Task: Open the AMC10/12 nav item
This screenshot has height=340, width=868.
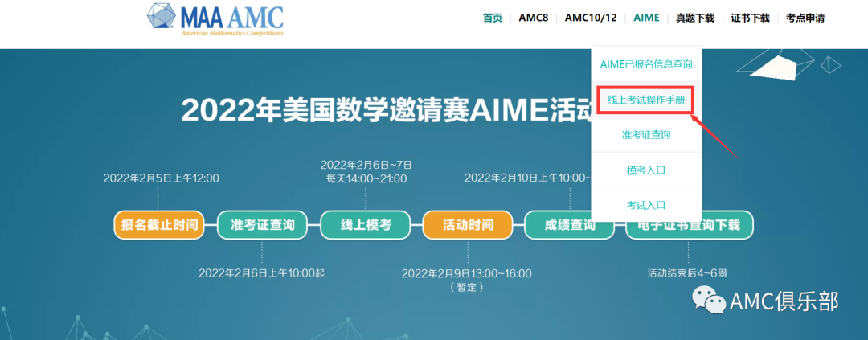Action: coord(591,18)
